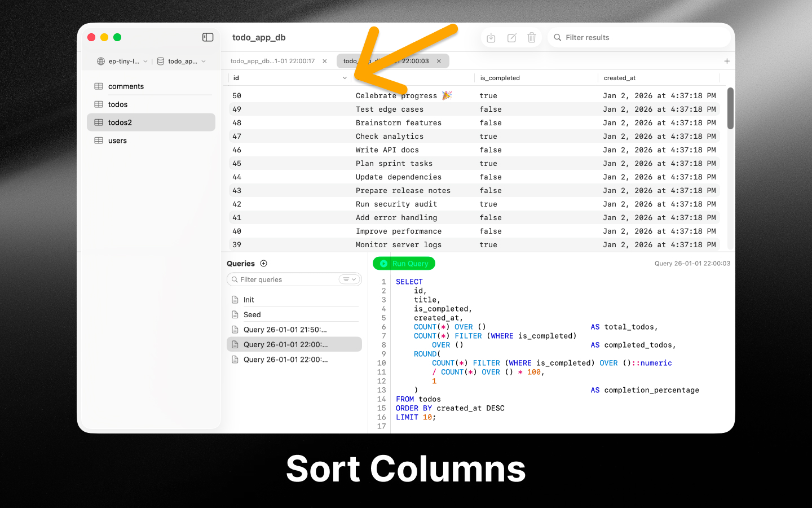Open the todo_ap database selector dropdown
This screenshot has width=812, height=508.
pyautogui.click(x=182, y=61)
